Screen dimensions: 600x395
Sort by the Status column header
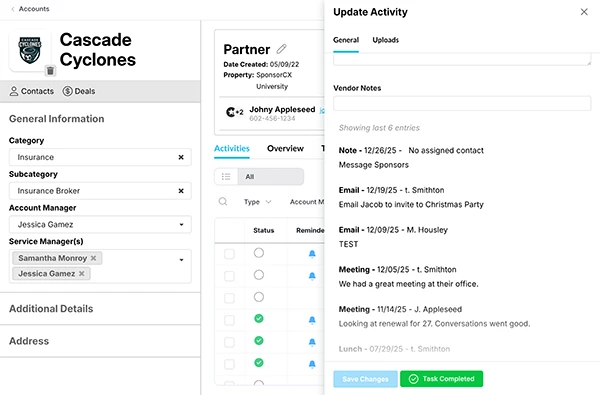click(264, 230)
